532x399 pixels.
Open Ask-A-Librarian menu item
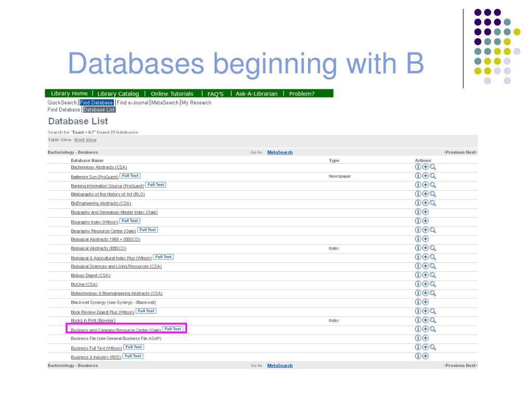[x=257, y=94]
